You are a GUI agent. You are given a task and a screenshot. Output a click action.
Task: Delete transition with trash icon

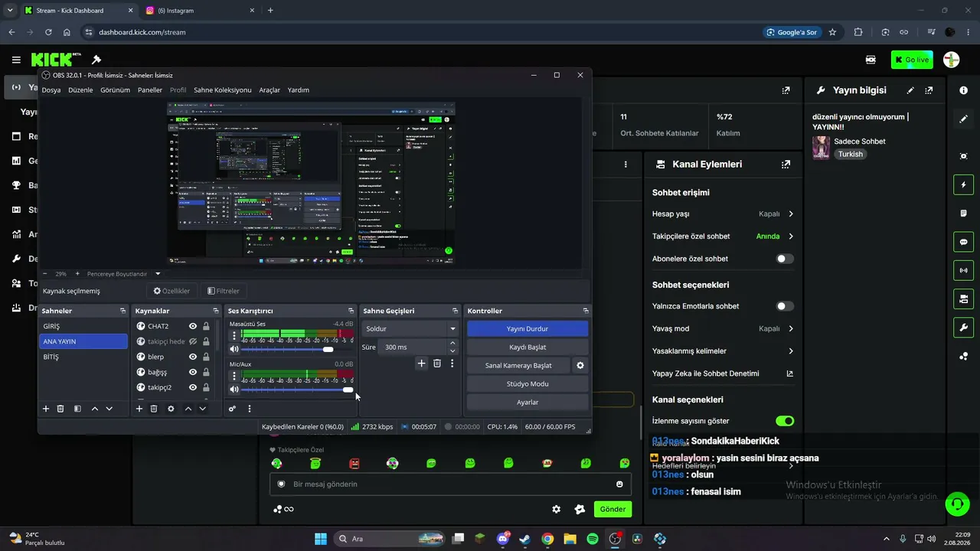click(437, 364)
